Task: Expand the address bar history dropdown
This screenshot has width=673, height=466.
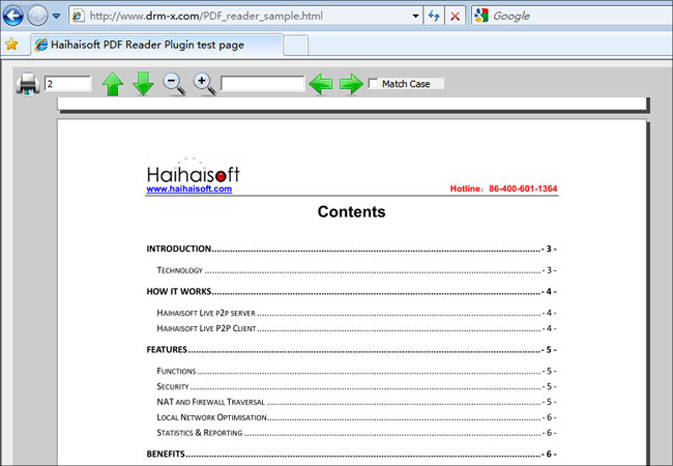Action: pyautogui.click(x=415, y=16)
